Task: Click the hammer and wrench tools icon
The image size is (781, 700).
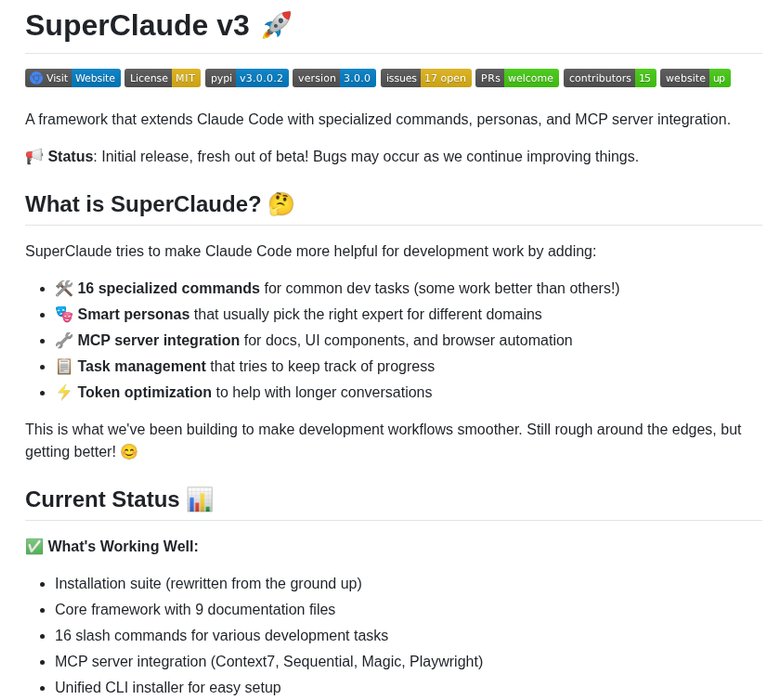Action: [x=64, y=288]
